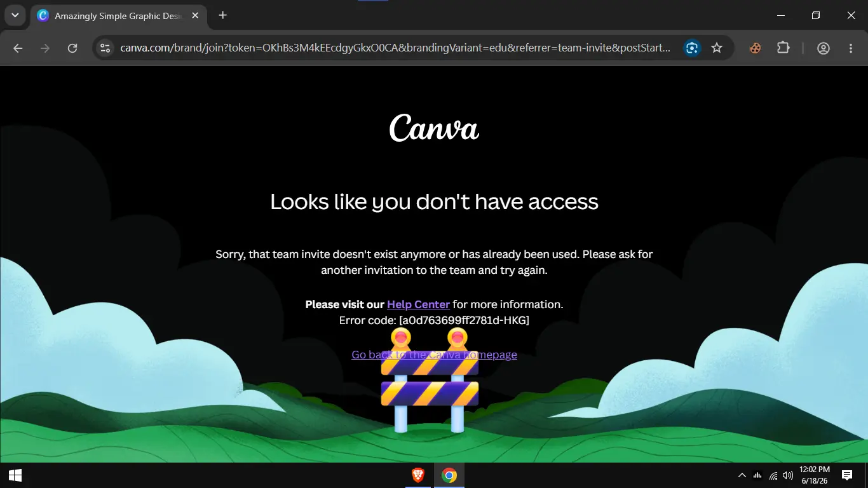Image resolution: width=868 pixels, height=488 pixels.
Task: Open a new browser tab
Action: click(222, 15)
